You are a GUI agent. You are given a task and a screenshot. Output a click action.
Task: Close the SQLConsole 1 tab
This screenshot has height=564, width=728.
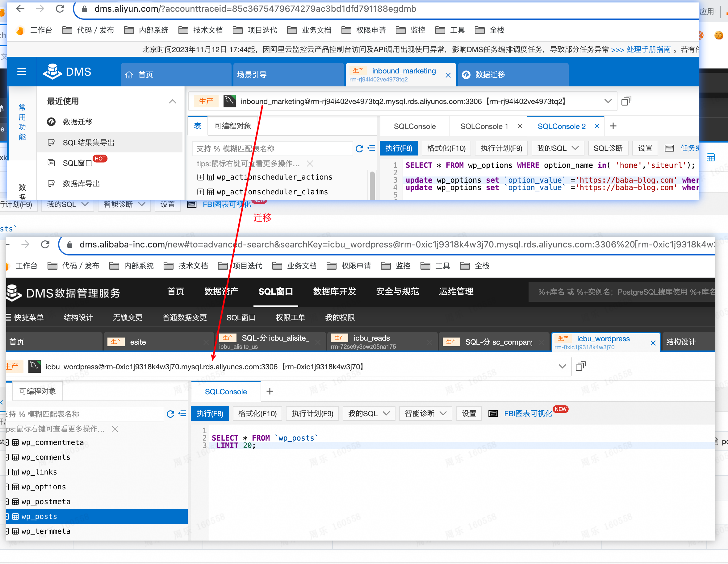tap(520, 126)
